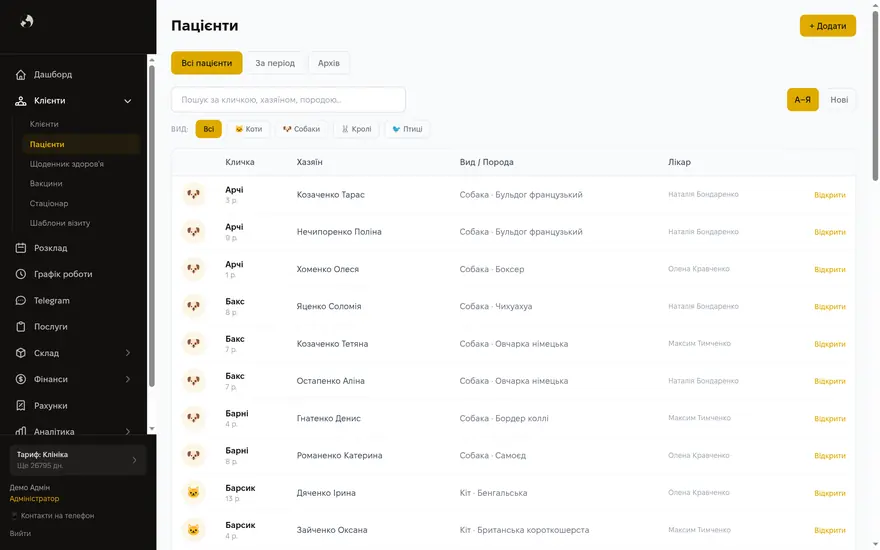
Task: Click dog avatar for Арчі Козаченко Тарас
Action: click(x=194, y=195)
